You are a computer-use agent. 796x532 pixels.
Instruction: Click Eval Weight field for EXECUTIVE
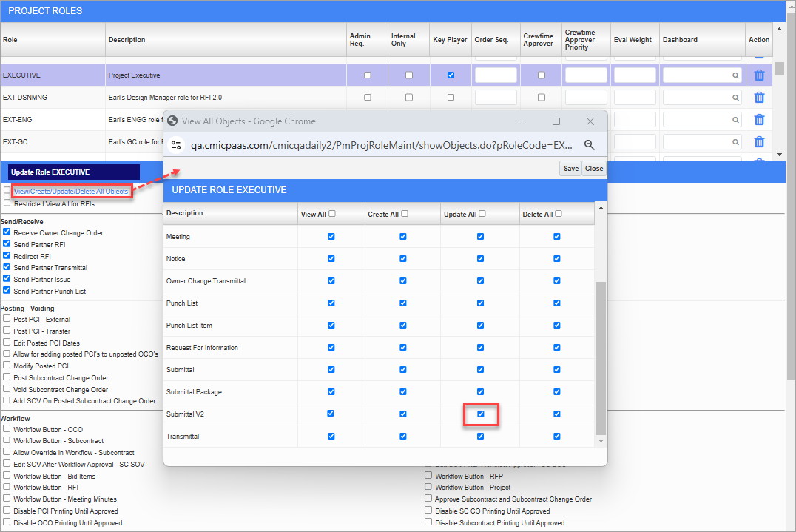(x=635, y=75)
